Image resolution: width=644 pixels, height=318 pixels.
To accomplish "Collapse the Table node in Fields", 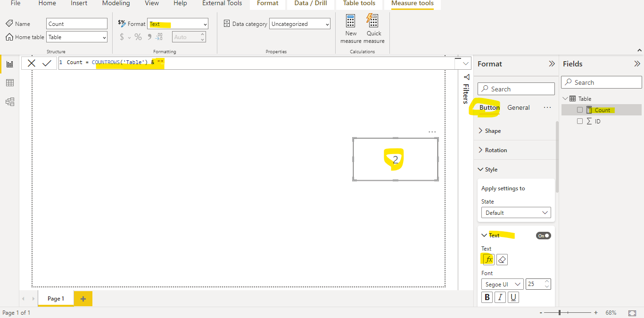I will click(566, 98).
